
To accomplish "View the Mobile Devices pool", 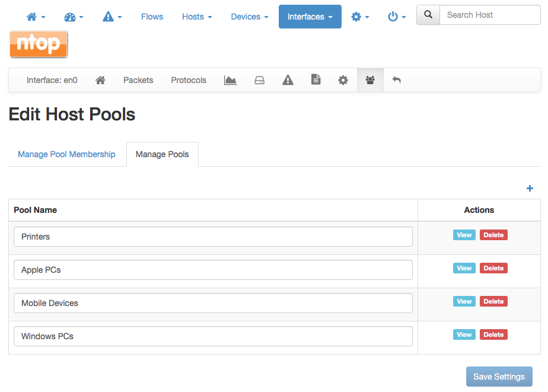I will pos(464,301).
